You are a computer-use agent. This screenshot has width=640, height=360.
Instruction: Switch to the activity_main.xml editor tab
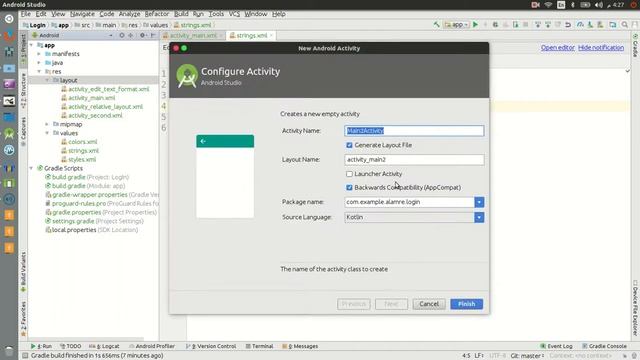tap(193, 36)
